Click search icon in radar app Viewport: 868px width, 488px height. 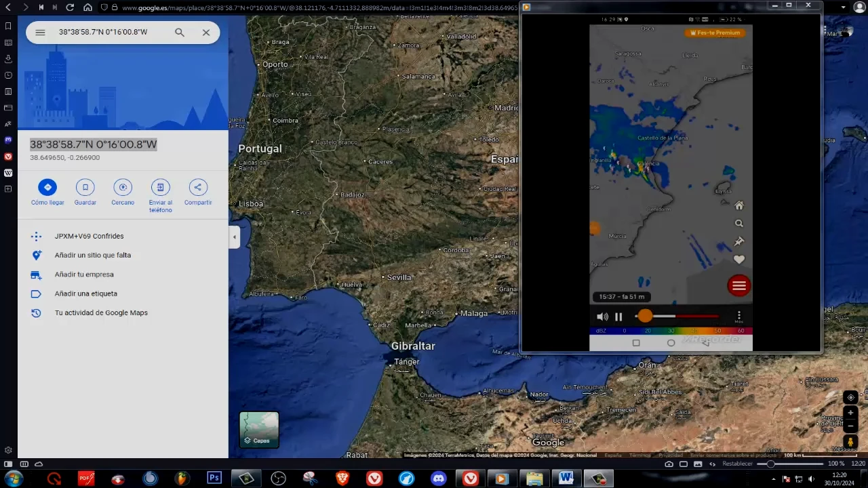point(739,223)
